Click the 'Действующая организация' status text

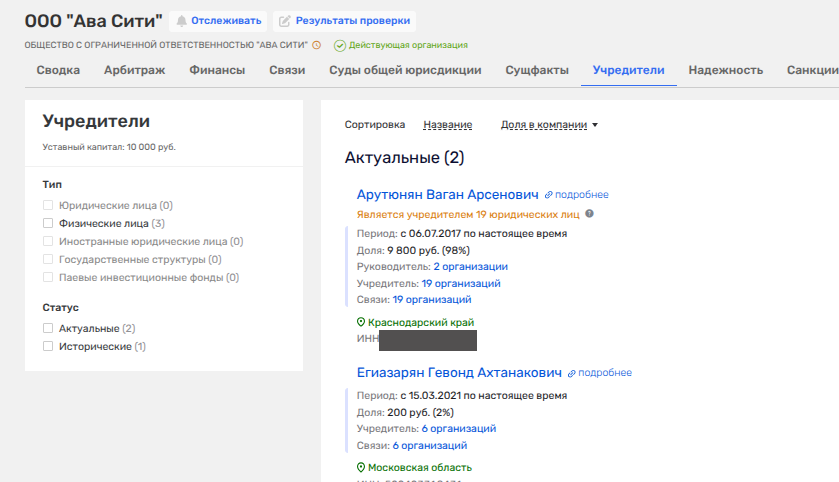(408, 45)
